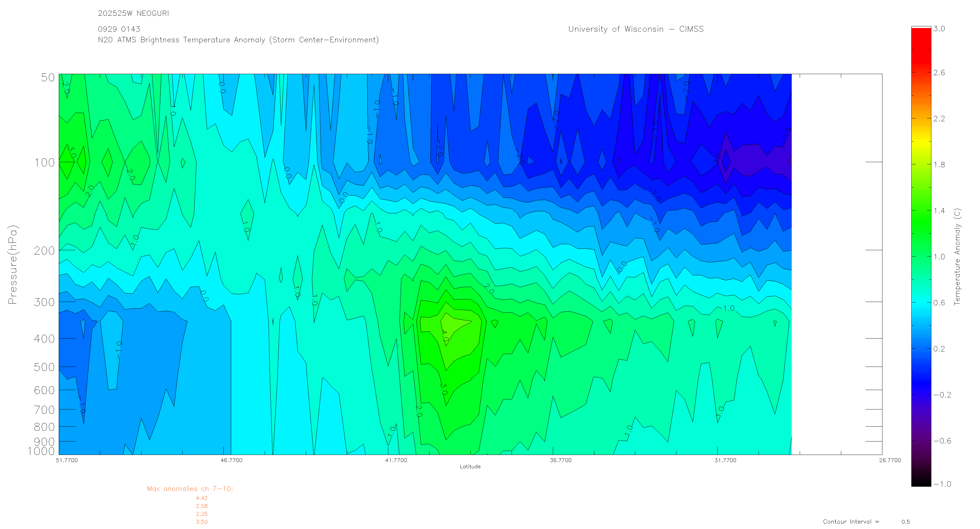Click the 3.0 color scale label
980x529 pixels.
click(x=939, y=29)
